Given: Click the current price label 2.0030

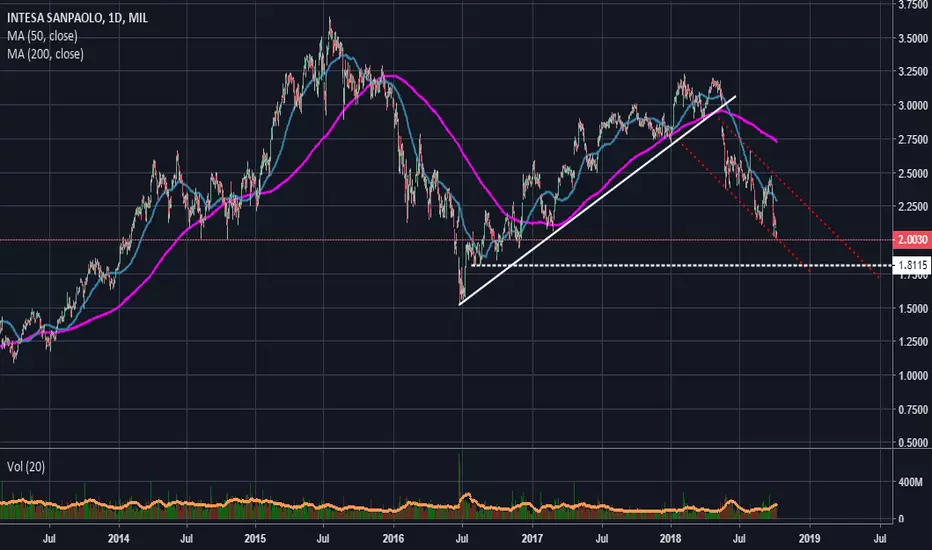Looking at the screenshot, I should click(912, 240).
